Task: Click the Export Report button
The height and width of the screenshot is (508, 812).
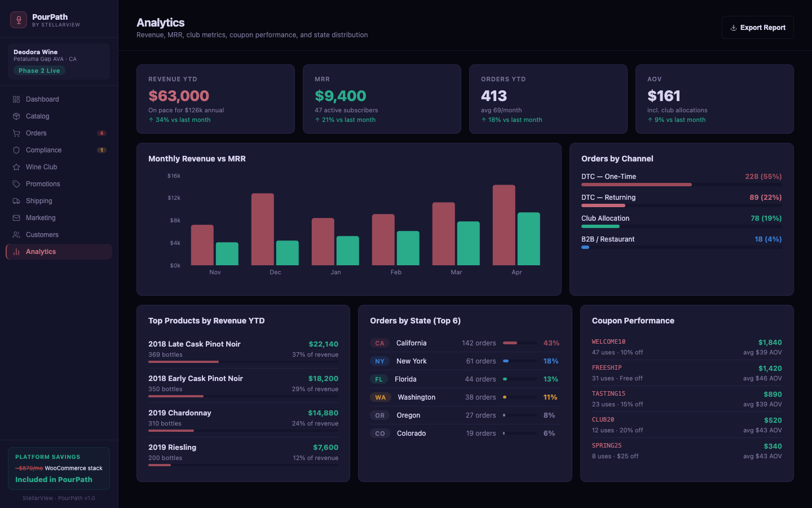Action: [x=757, y=27]
